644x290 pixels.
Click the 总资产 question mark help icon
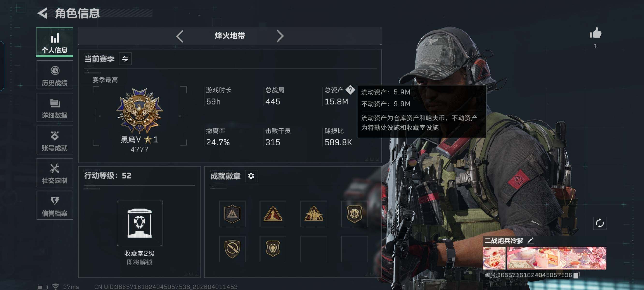click(x=350, y=89)
